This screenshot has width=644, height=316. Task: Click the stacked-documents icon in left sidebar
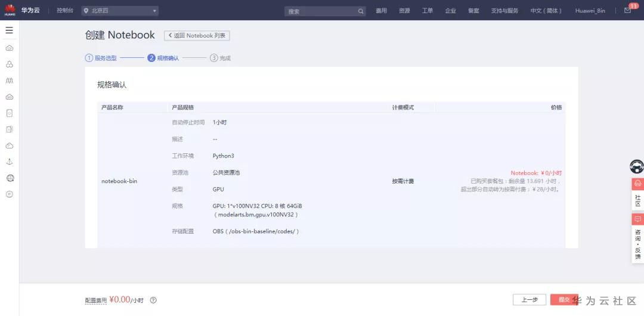(10, 129)
